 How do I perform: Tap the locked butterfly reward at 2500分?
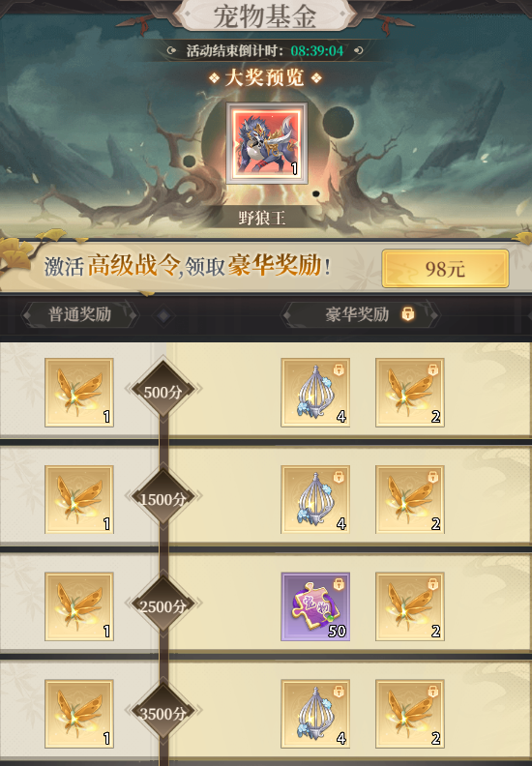coord(409,606)
